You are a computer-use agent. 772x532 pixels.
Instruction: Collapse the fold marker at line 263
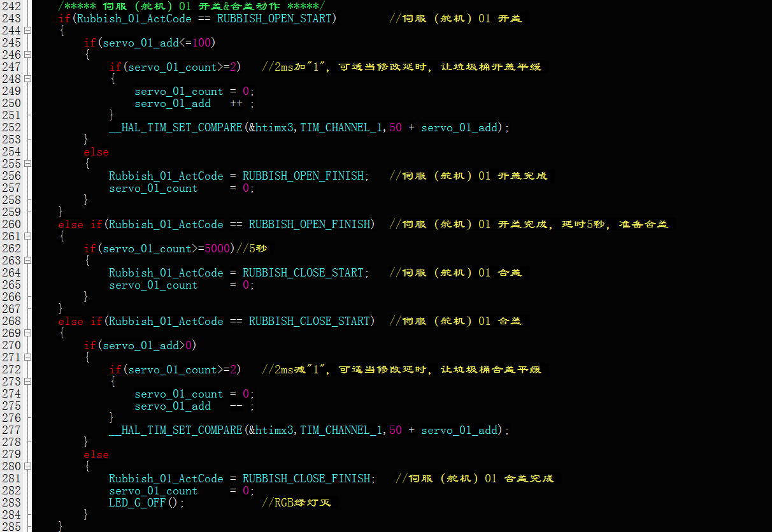[27, 261]
